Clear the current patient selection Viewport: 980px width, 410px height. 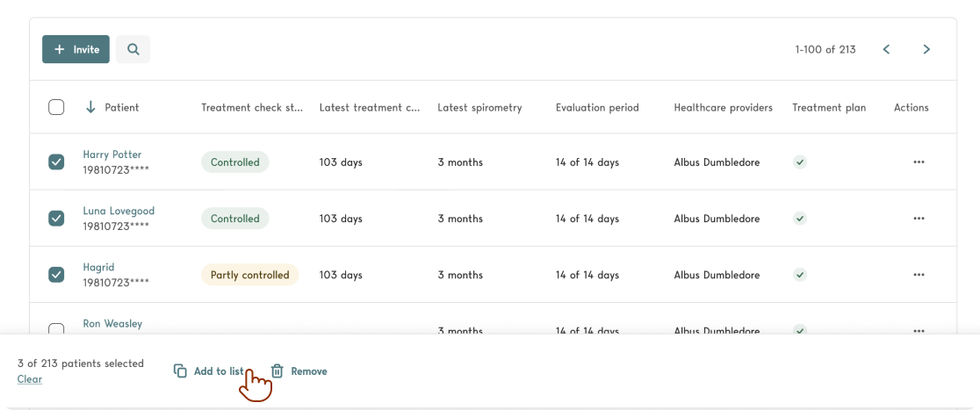pyautogui.click(x=29, y=379)
